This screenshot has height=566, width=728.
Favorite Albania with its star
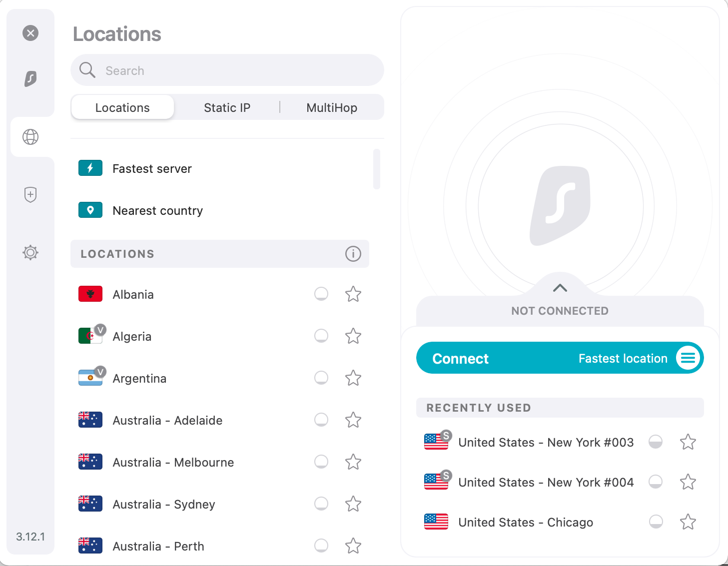click(x=353, y=294)
